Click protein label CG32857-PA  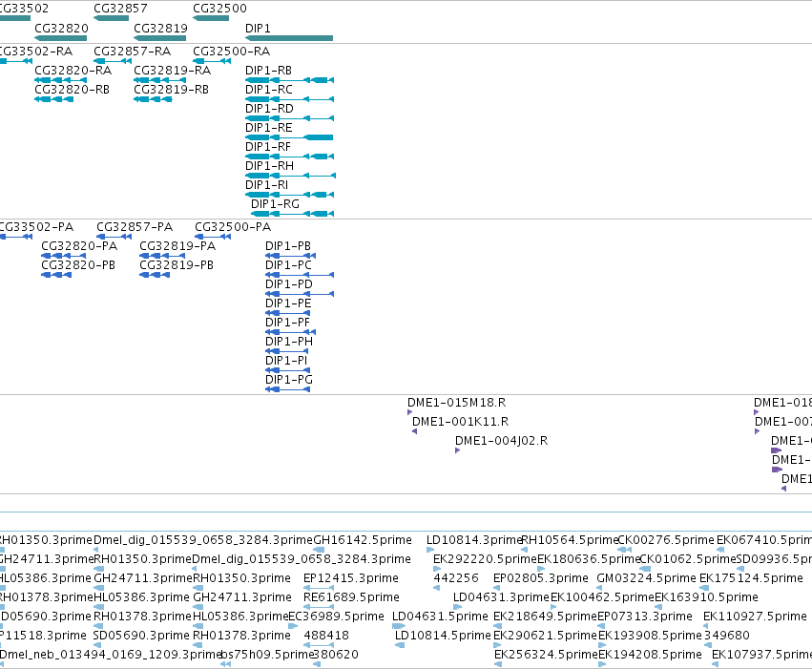tap(135, 227)
